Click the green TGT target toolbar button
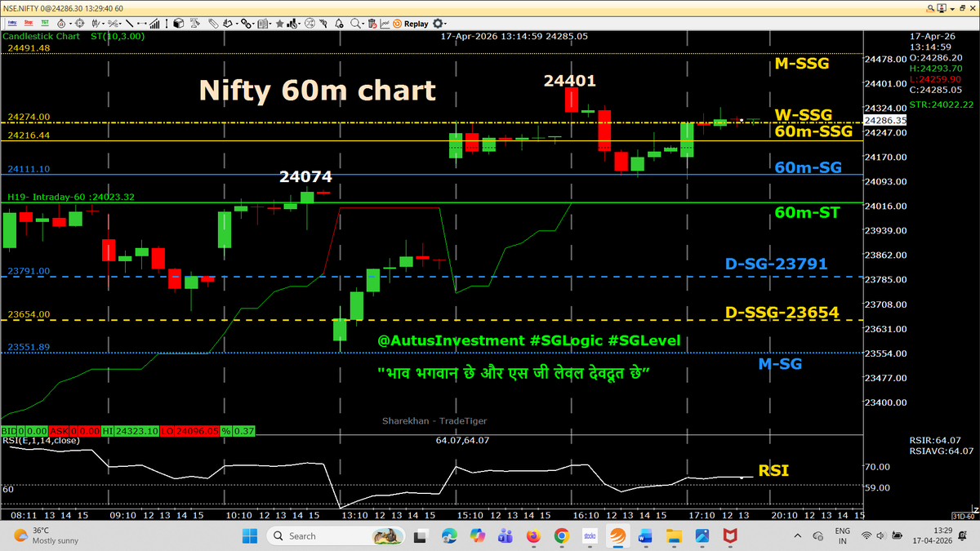 (x=45, y=24)
